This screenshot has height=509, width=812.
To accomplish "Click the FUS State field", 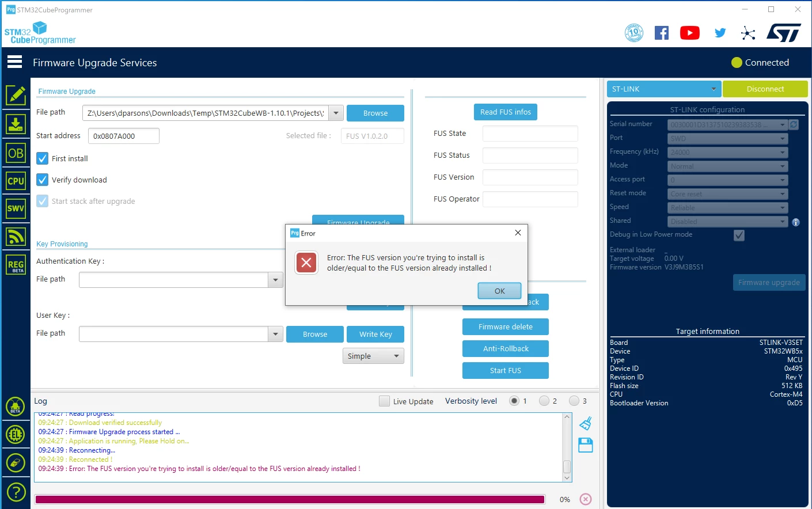I will point(530,134).
